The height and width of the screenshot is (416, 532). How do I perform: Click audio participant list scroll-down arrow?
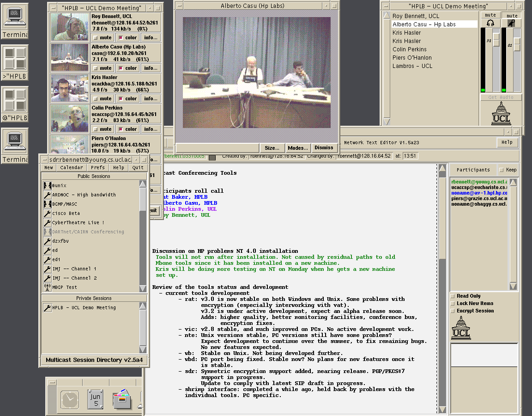click(x=387, y=122)
